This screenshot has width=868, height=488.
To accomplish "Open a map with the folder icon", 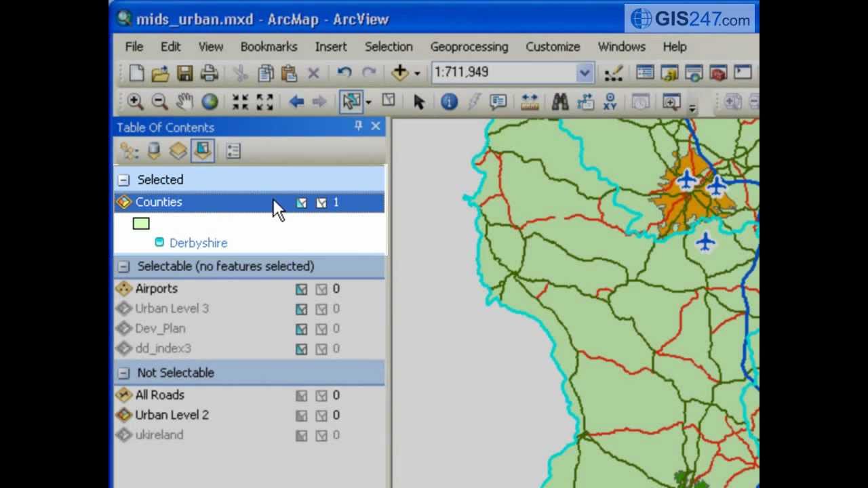I will [160, 73].
